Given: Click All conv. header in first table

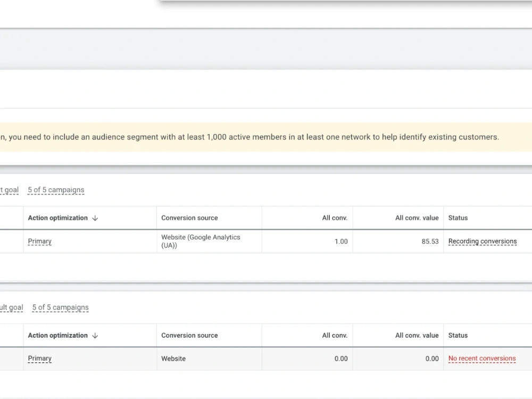Looking at the screenshot, I should pyautogui.click(x=335, y=218).
